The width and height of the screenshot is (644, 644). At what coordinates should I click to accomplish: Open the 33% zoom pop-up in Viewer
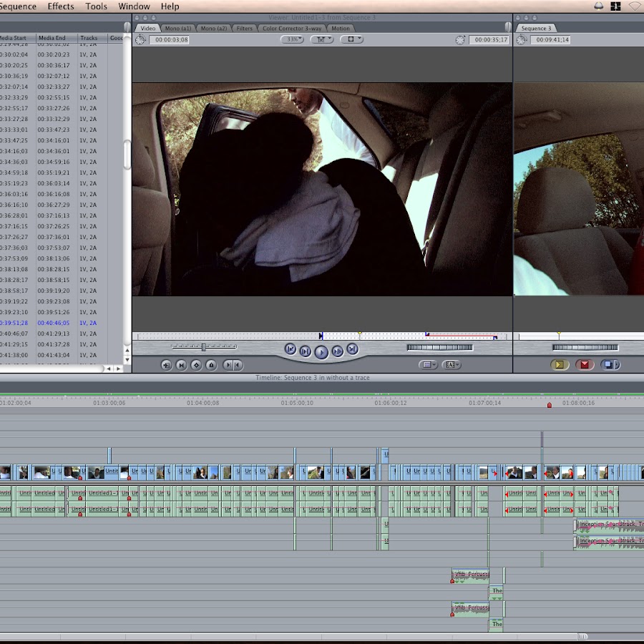click(292, 39)
